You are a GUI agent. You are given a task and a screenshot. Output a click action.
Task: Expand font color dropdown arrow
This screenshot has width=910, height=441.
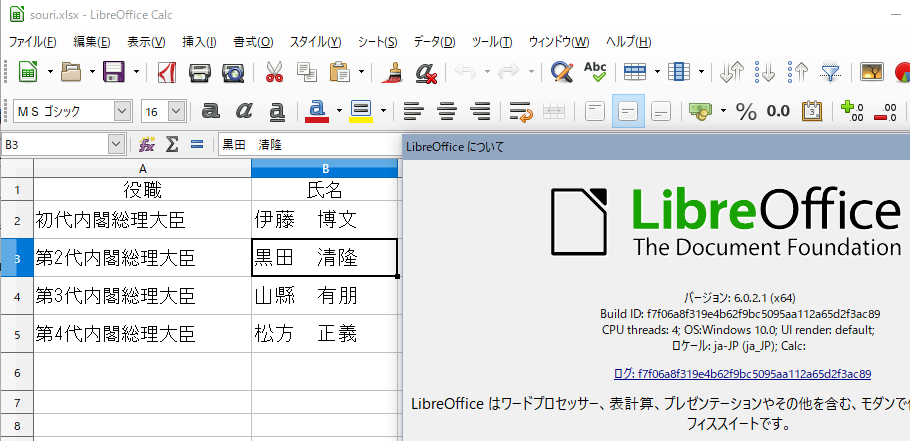[x=339, y=111]
